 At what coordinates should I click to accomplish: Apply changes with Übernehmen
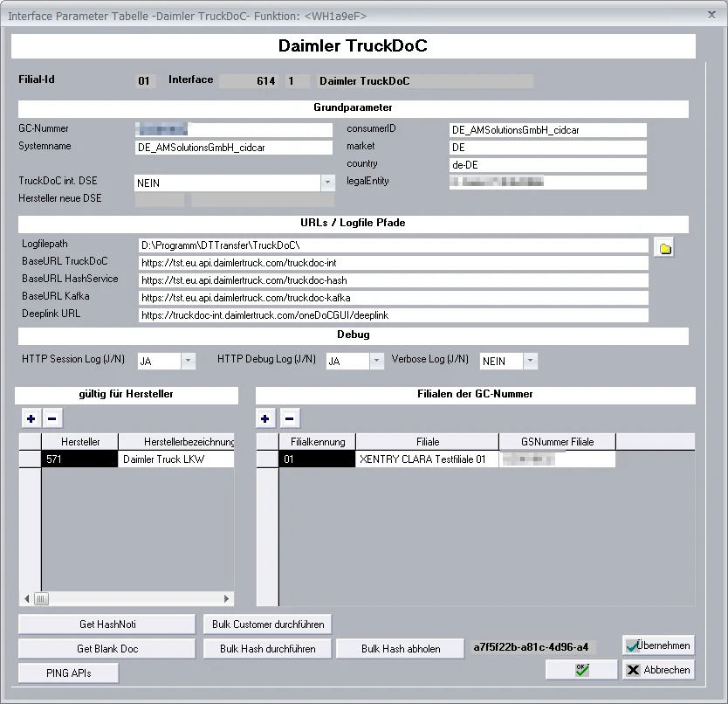point(658,645)
